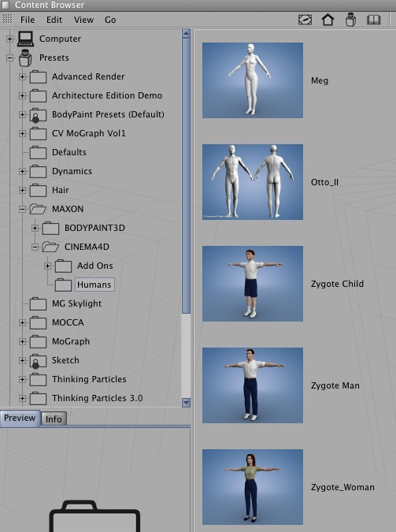Click the Defaults folder icon
This screenshot has height=532, width=396.
coord(38,152)
